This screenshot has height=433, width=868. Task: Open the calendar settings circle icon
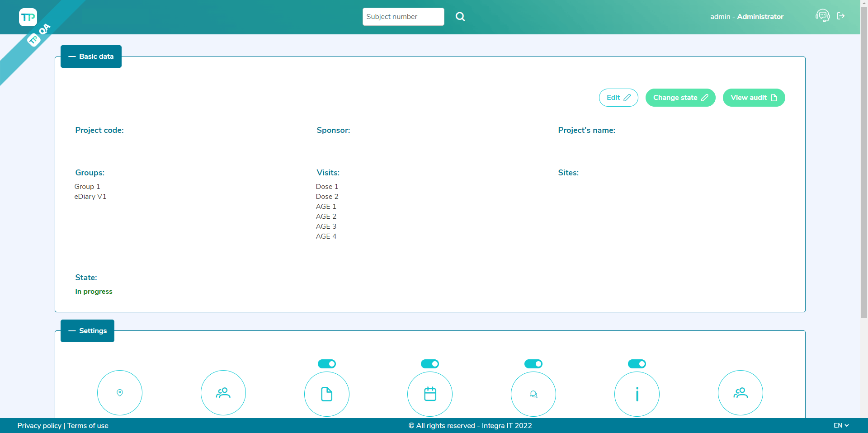click(x=430, y=394)
